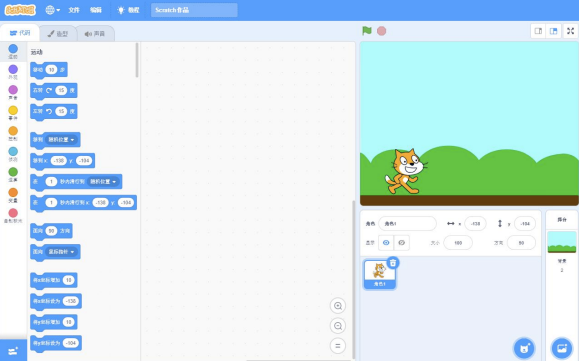Select the stage backdrop thumbnail

click(562, 242)
